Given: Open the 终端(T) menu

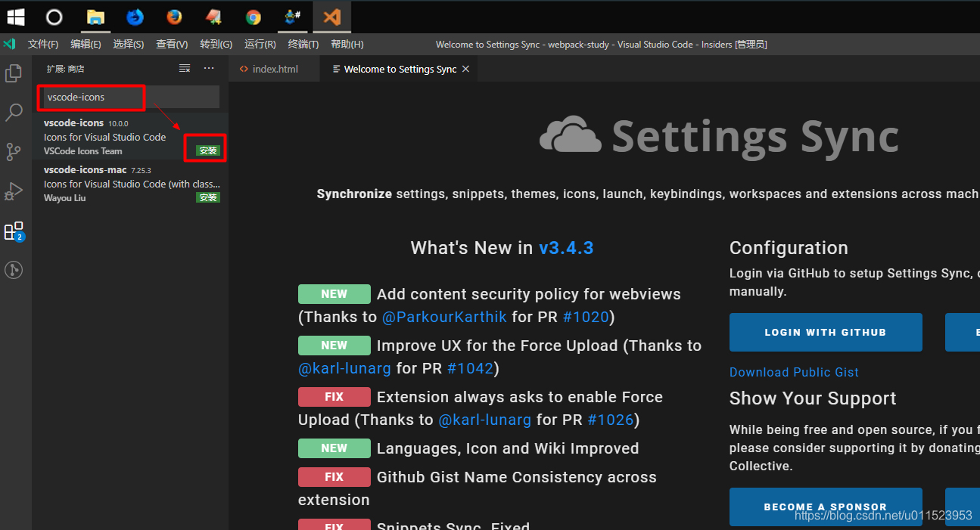Looking at the screenshot, I should coord(303,45).
